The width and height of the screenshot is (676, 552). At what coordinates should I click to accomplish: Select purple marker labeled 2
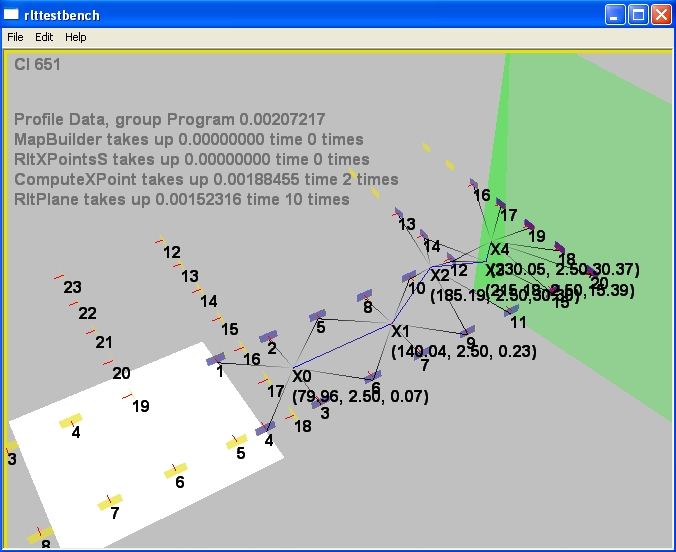(268, 338)
